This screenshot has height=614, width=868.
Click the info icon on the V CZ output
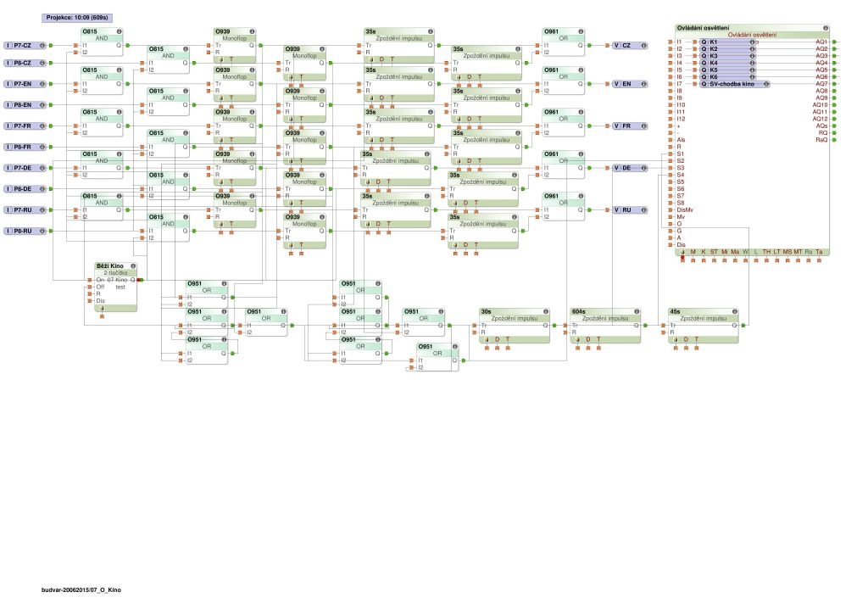coord(644,46)
